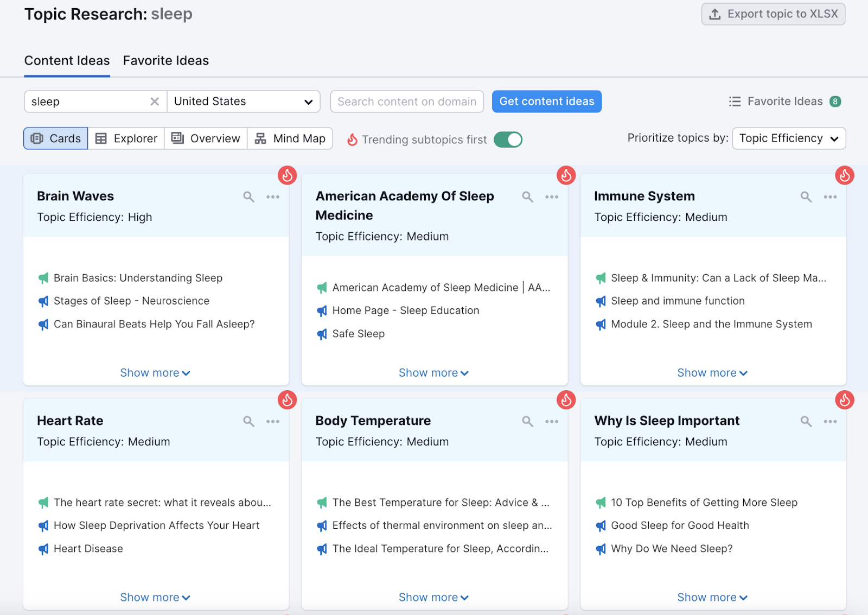Open the three-dot menu on Immune System card
The image size is (868, 615).
(x=830, y=196)
